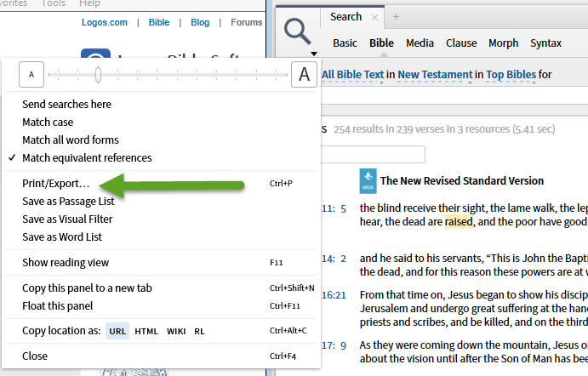Click the search results filter field
Screen dimensions: 588x376
coord(373,155)
